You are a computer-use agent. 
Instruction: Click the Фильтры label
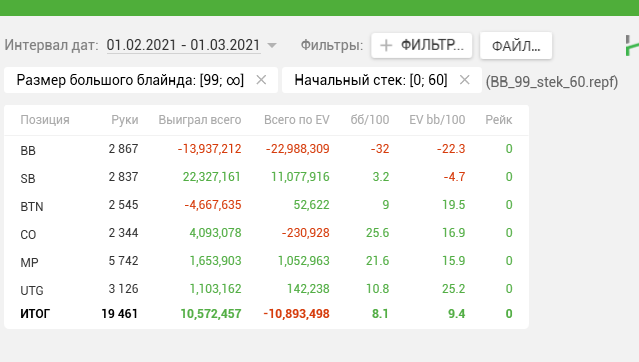click(332, 45)
